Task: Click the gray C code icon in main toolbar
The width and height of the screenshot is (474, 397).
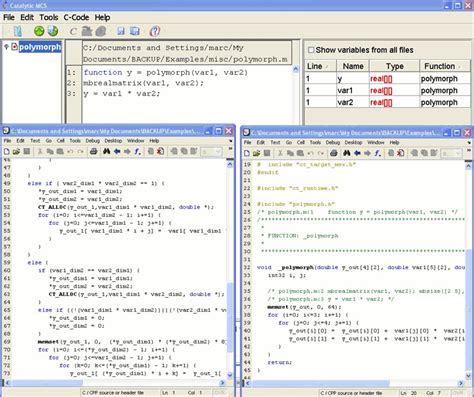Action: (73, 31)
